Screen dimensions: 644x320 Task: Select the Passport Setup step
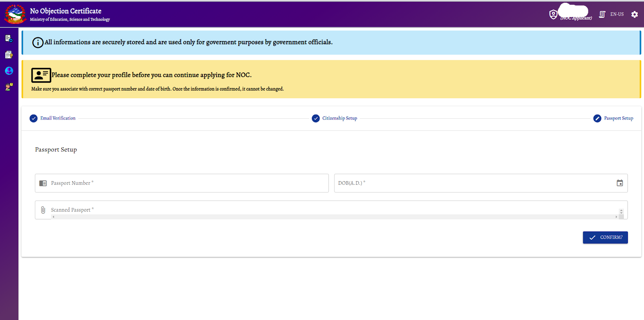tap(618, 118)
